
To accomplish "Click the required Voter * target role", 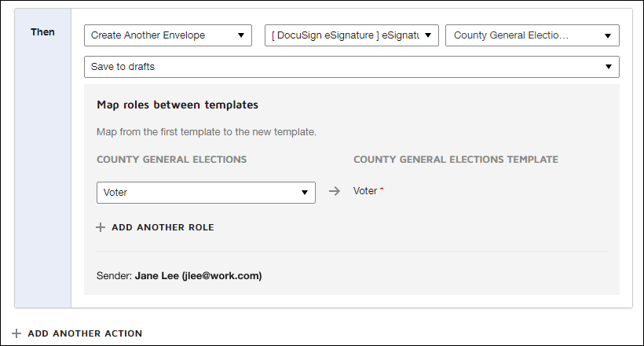I will click(368, 191).
